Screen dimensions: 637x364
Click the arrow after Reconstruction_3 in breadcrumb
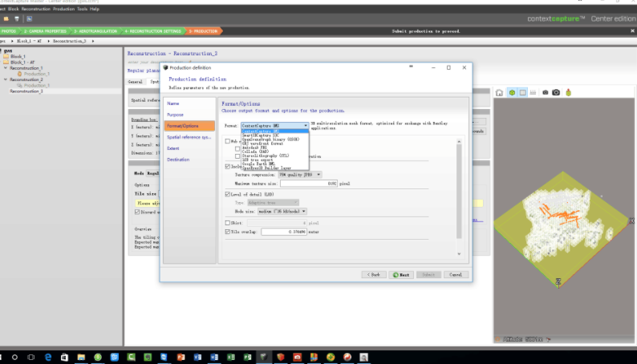[x=92, y=41]
